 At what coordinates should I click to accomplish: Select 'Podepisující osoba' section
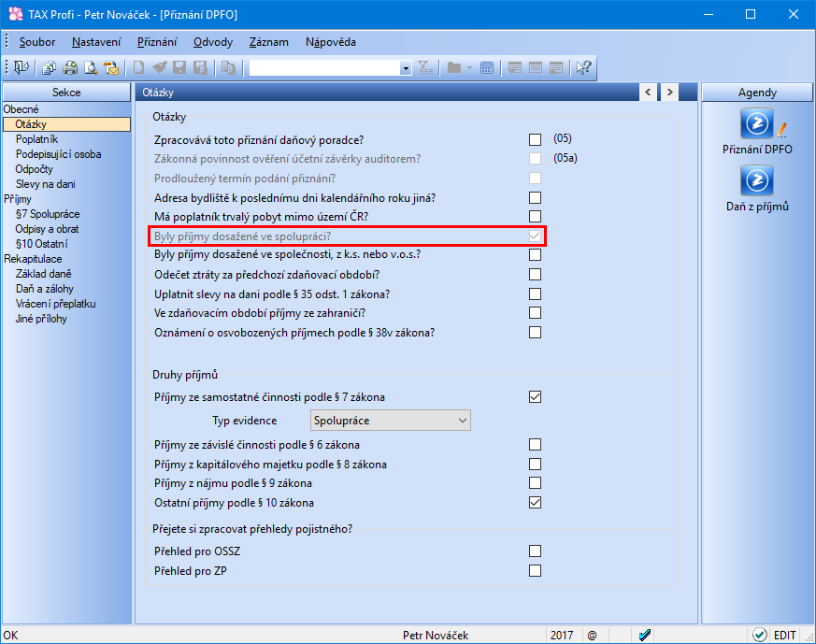point(58,154)
